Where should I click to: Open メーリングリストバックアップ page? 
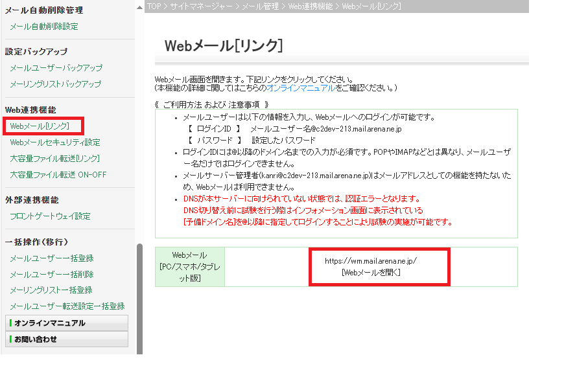coord(55,84)
